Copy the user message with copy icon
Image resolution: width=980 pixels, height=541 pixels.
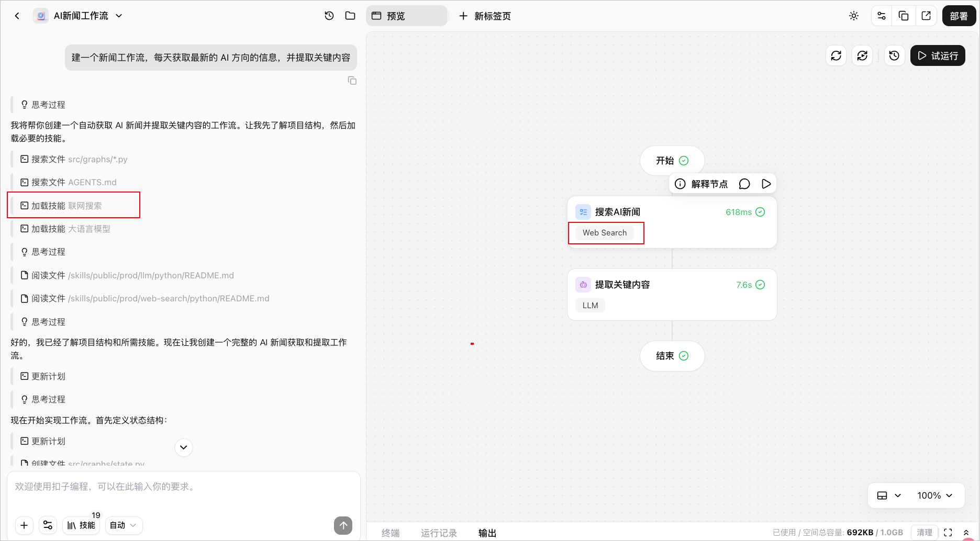click(352, 81)
